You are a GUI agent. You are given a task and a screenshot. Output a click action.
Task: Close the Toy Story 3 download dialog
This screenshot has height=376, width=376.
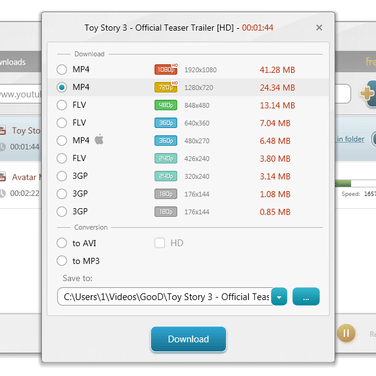(x=319, y=28)
